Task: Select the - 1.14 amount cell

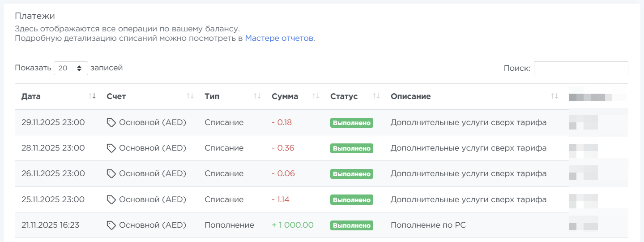Action: (x=281, y=199)
